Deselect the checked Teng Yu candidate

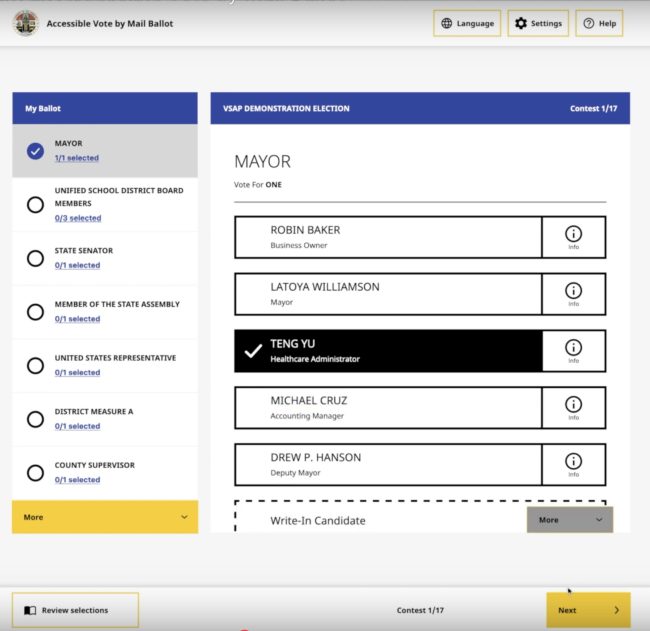point(388,351)
